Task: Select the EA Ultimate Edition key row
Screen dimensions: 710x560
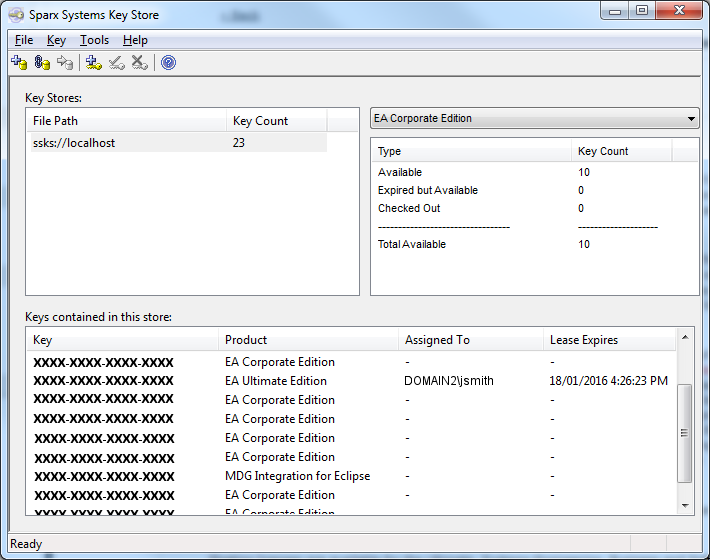Action: [351, 381]
